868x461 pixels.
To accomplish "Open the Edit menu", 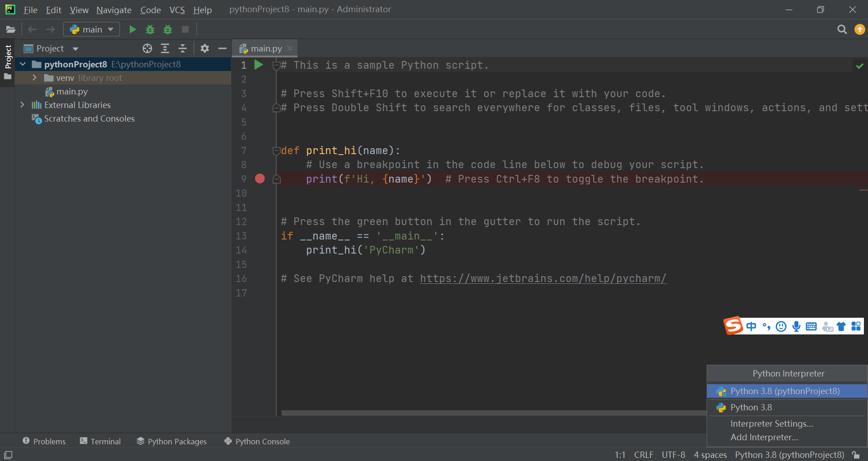I will click(53, 10).
